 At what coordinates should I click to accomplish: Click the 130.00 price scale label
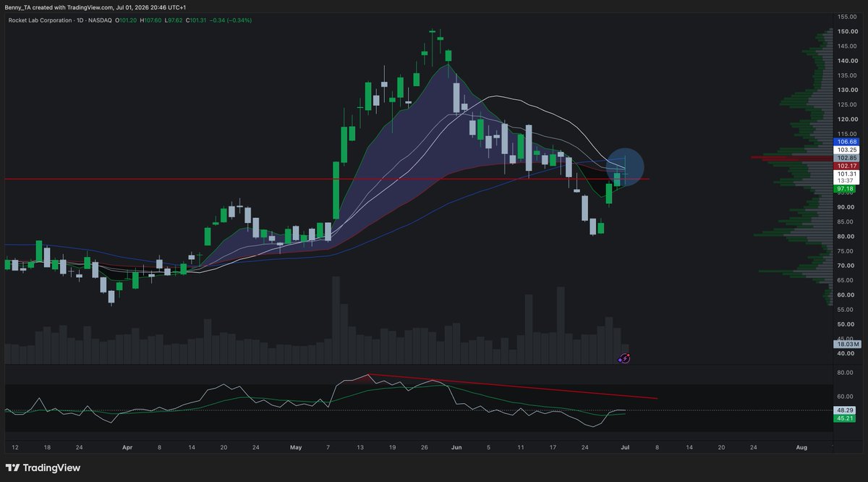click(x=848, y=90)
